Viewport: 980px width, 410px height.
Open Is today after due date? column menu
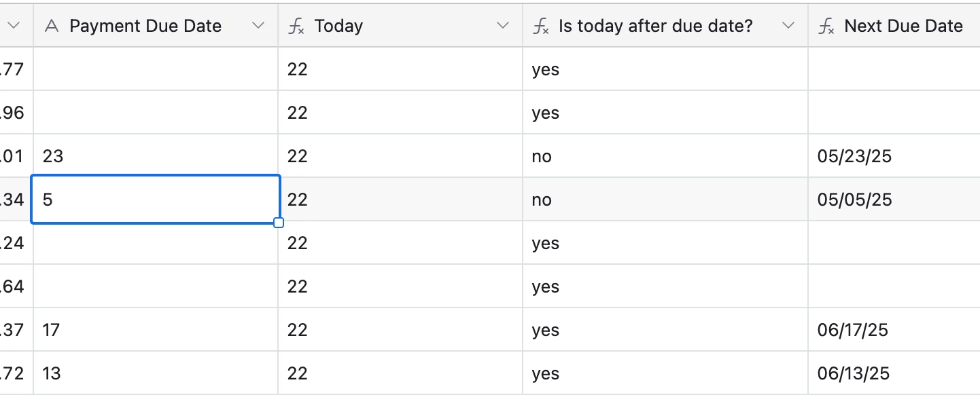click(x=788, y=26)
